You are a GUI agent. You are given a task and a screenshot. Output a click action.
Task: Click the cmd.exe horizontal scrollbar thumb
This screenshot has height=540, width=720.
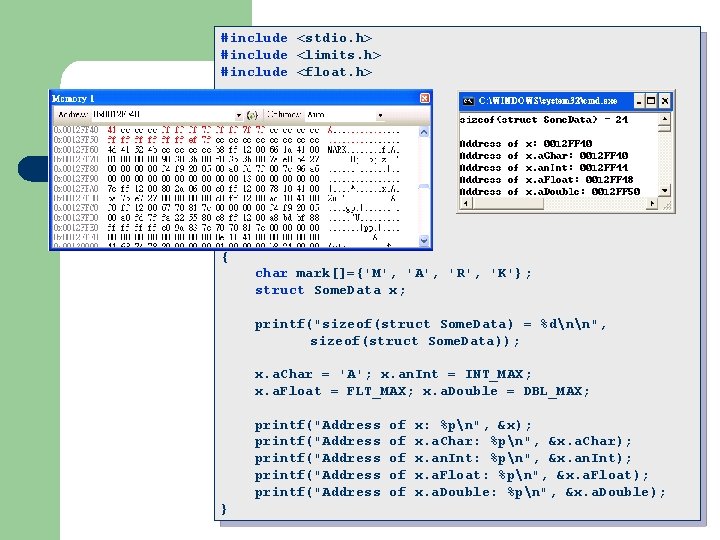click(507, 203)
